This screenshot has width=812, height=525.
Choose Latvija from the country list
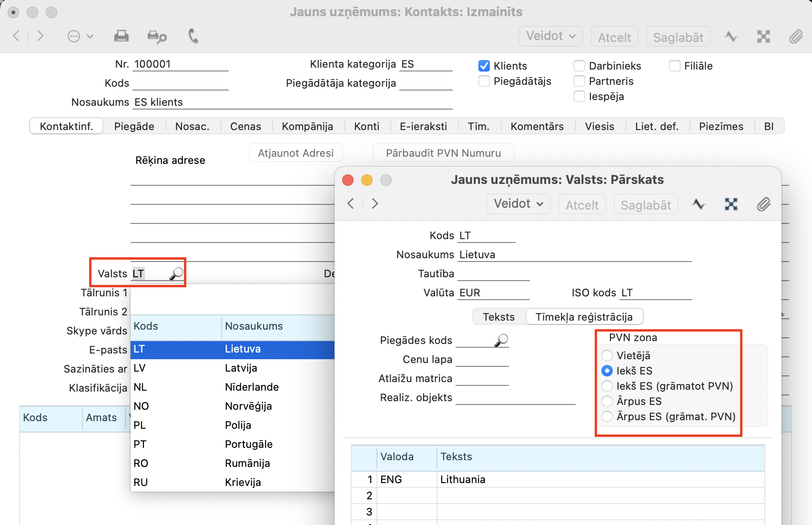[x=241, y=368]
